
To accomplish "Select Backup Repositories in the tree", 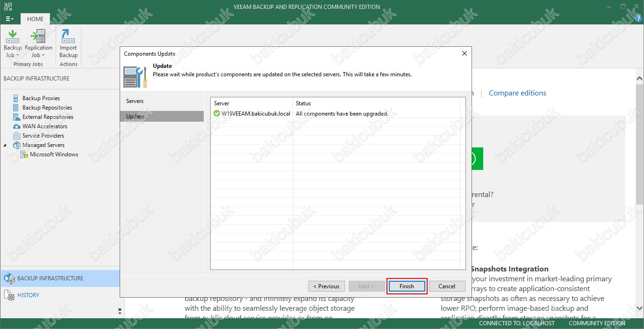I will (47, 108).
